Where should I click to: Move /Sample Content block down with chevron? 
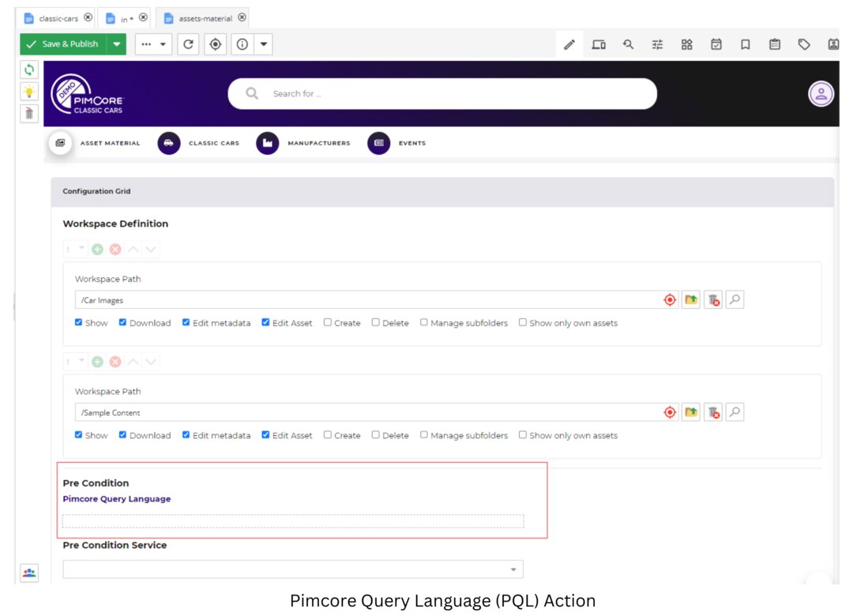pyautogui.click(x=151, y=362)
